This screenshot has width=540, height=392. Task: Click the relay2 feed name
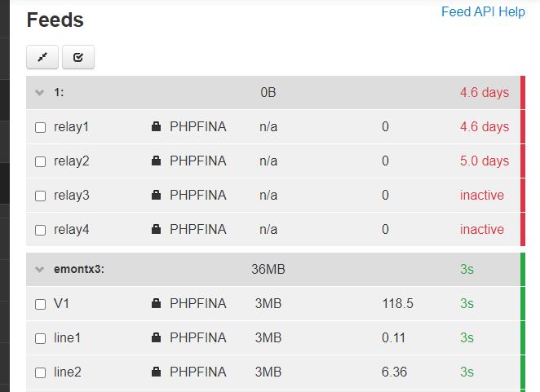tap(71, 161)
